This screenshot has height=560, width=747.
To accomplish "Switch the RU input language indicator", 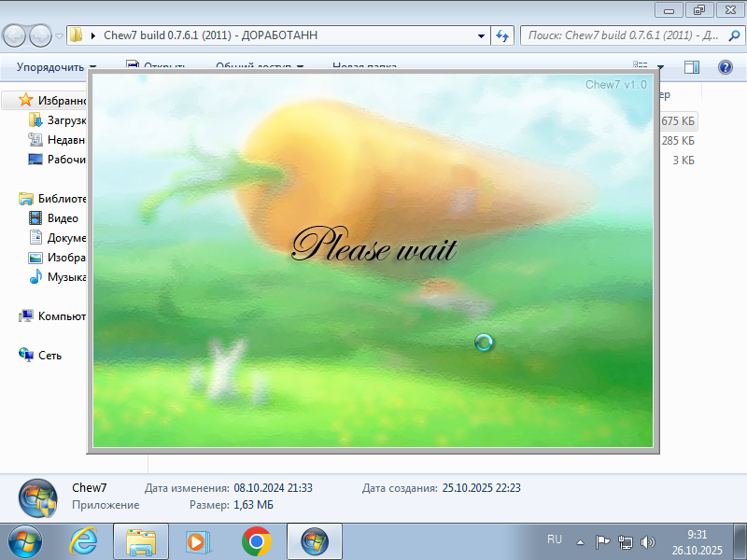I will [x=555, y=539].
